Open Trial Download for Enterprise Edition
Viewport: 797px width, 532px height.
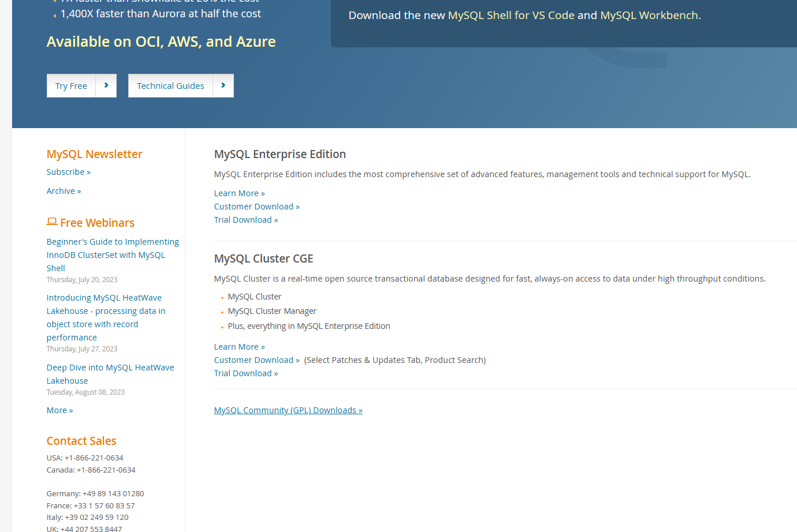(x=246, y=220)
